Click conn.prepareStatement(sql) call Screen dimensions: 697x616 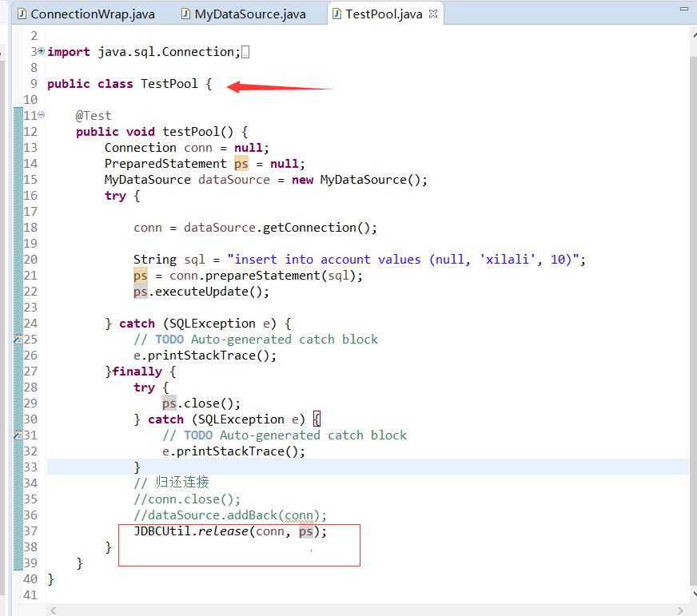262,276
